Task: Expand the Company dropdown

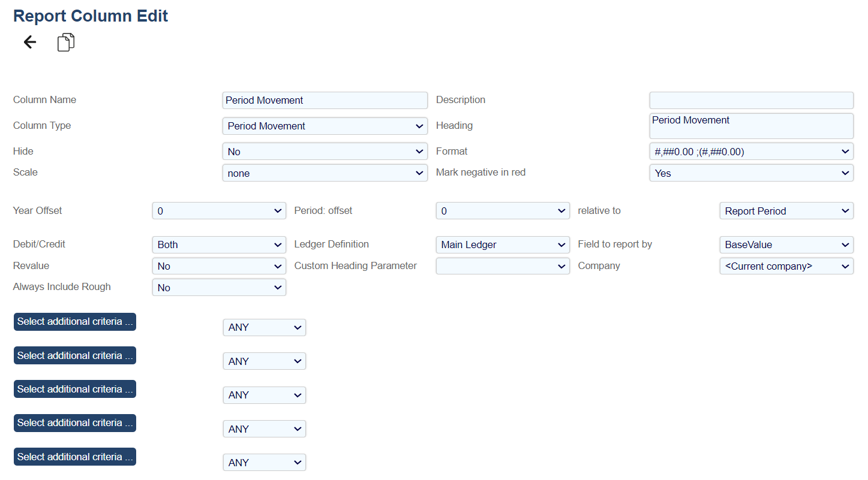Action: click(x=786, y=266)
